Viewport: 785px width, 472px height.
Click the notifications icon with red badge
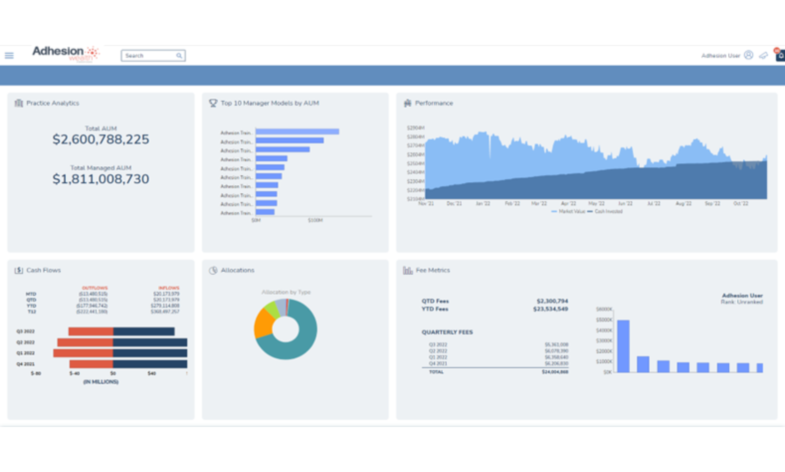(780, 55)
